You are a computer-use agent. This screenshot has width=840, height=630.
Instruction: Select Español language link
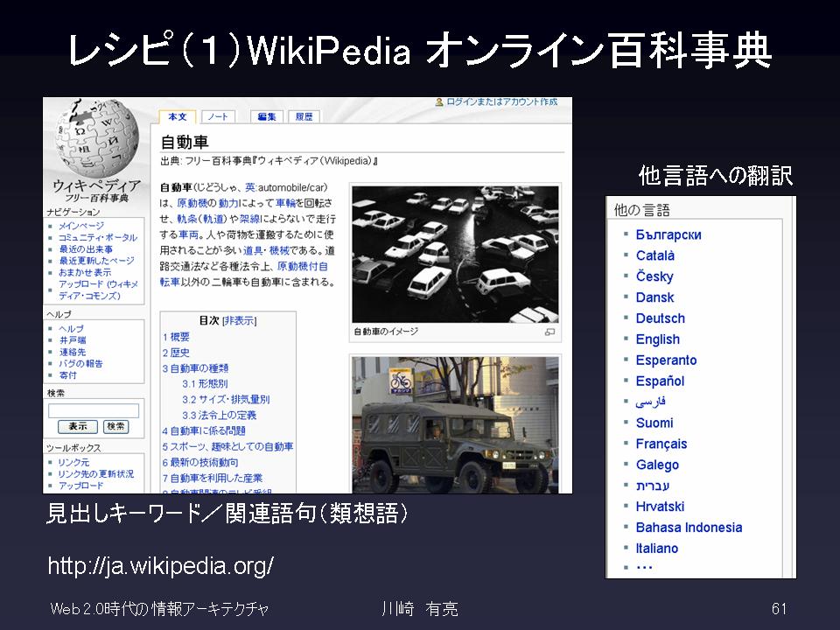[660, 381]
